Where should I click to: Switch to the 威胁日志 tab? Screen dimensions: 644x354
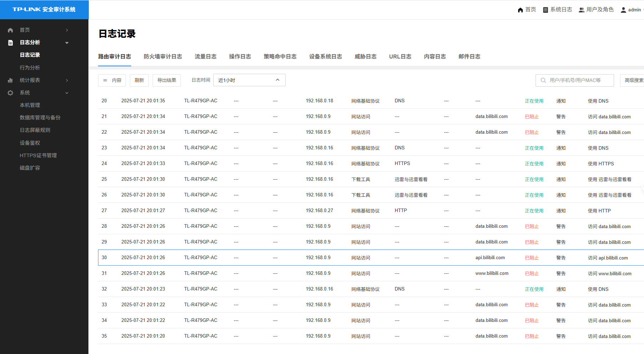click(x=366, y=56)
